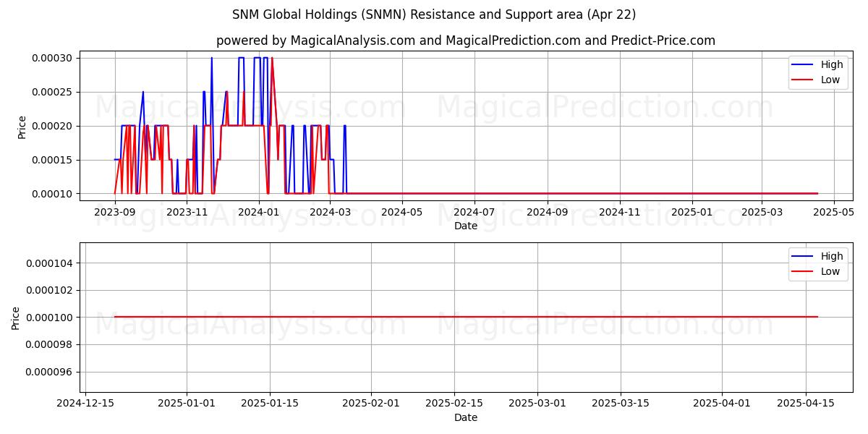This screenshot has width=868, height=434.
Task: Click the 2023-11 x-axis tick label
Action: coord(187,212)
